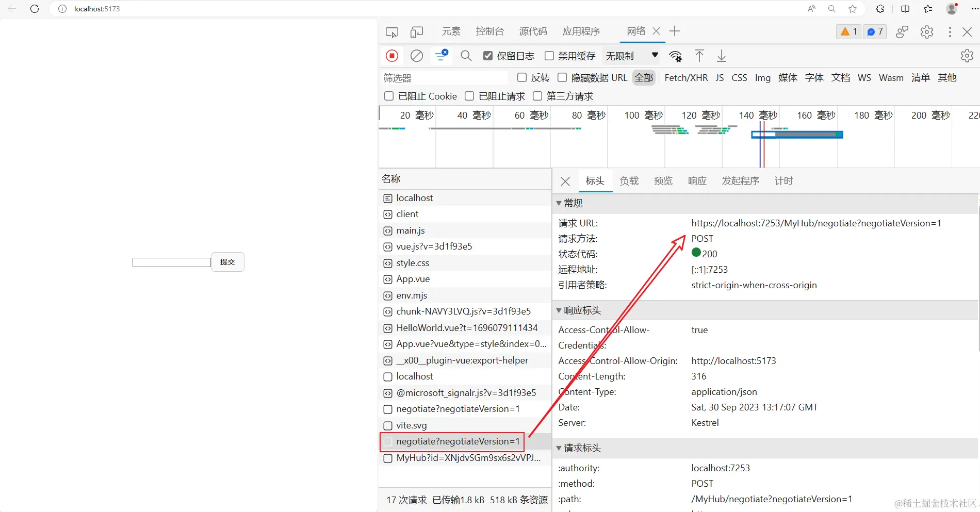980x512 pixels.
Task: Open the 负载 tab
Action: pos(629,181)
